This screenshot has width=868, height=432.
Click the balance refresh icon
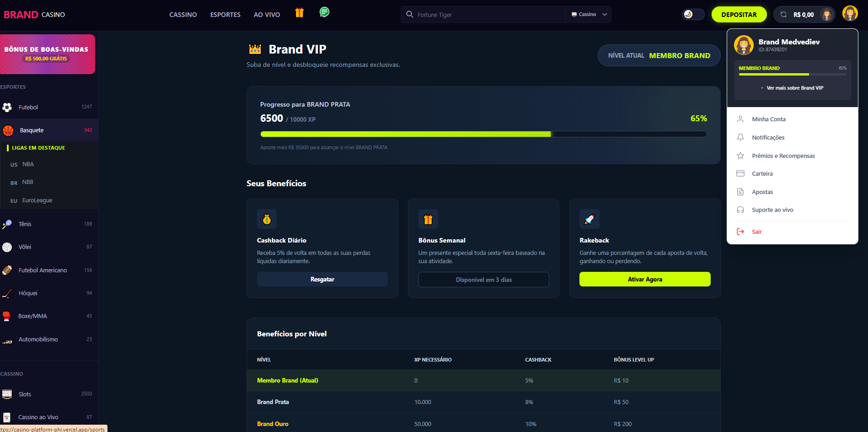pos(783,15)
